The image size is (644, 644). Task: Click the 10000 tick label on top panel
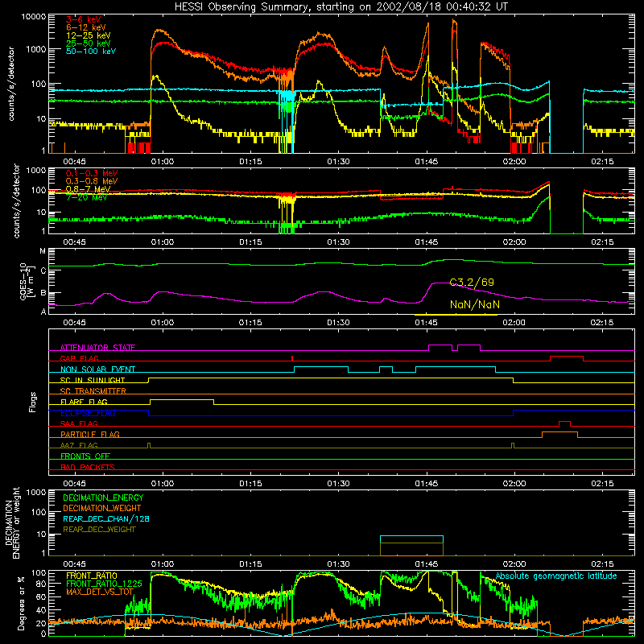coord(34,17)
